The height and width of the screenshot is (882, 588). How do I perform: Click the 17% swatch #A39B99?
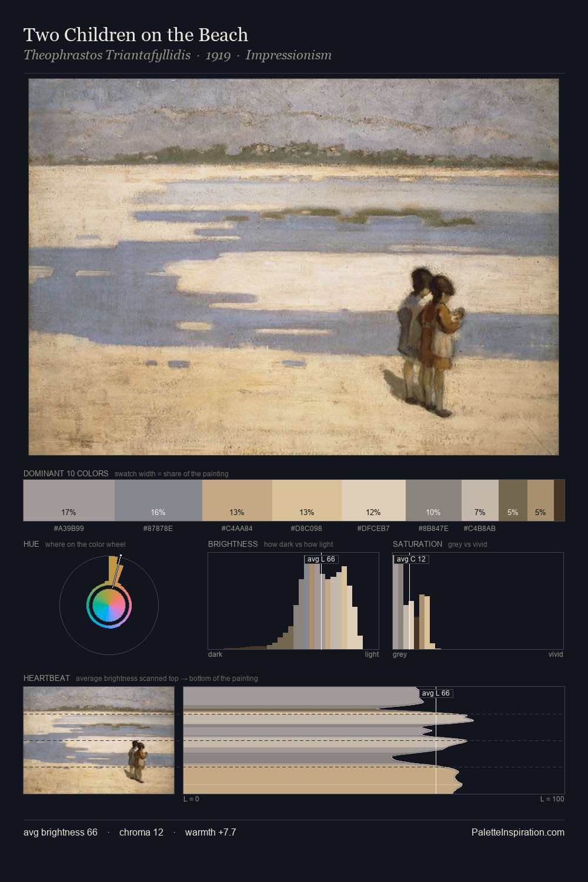pos(69,500)
